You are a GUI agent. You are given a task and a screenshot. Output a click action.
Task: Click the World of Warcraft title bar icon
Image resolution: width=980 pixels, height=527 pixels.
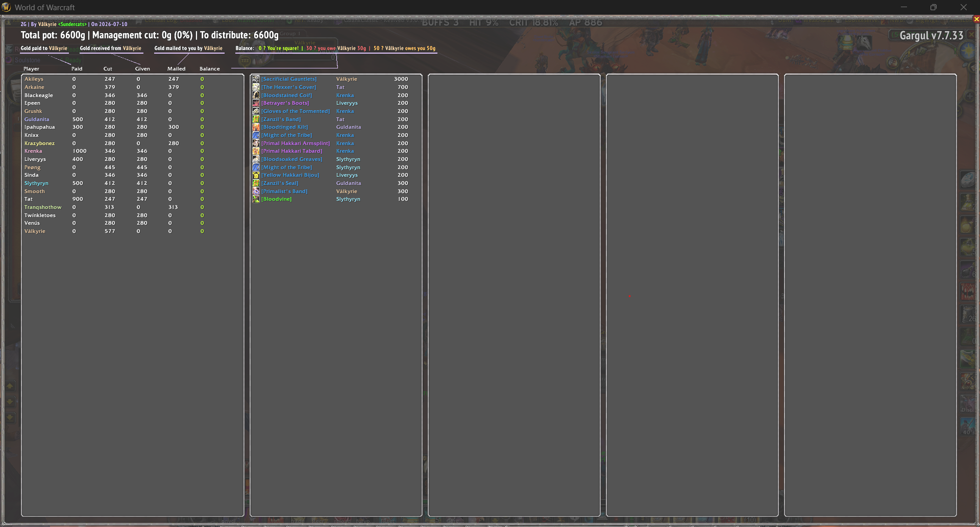(6, 7)
